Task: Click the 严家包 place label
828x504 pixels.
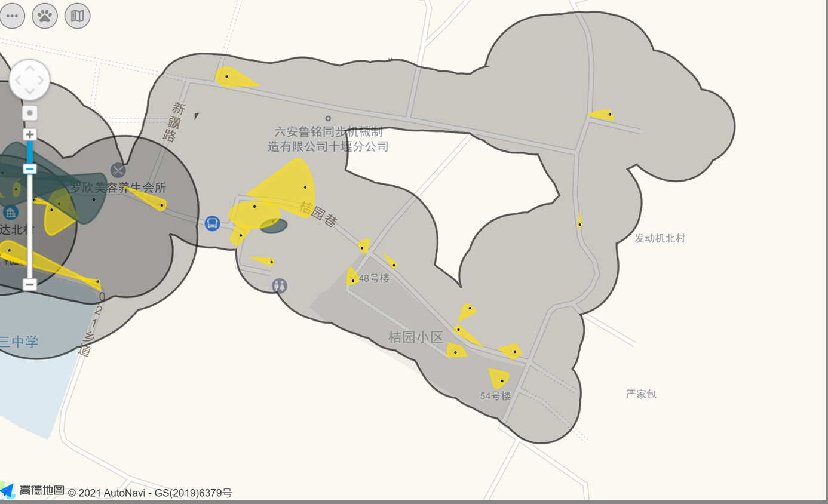Action: (x=641, y=394)
